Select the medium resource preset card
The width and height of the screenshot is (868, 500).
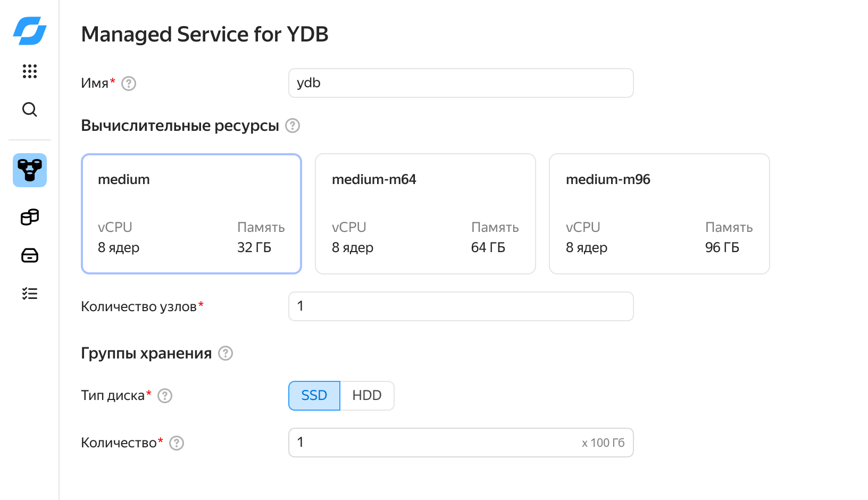pos(191,213)
